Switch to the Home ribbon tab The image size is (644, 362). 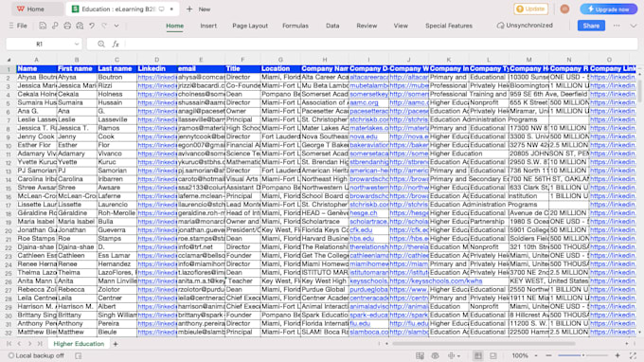coord(174,26)
